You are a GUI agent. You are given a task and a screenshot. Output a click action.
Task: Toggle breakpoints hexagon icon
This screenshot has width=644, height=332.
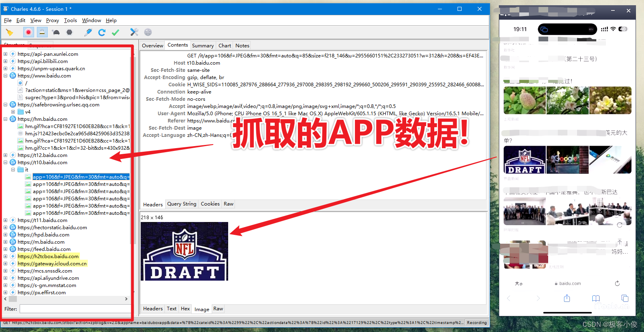coord(69,32)
